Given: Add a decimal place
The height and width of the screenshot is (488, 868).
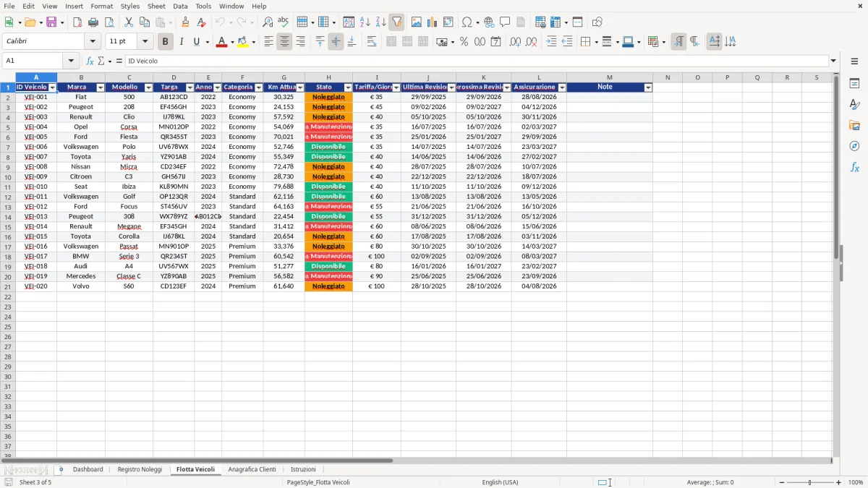Looking at the screenshot, I should point(515,42).
